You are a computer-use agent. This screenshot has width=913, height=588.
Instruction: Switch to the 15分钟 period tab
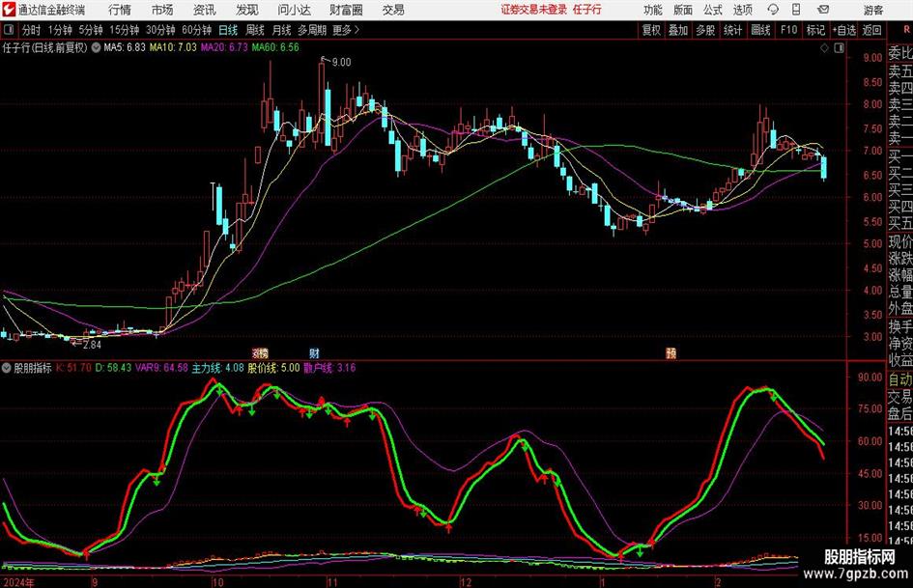(x=124, y=30)
